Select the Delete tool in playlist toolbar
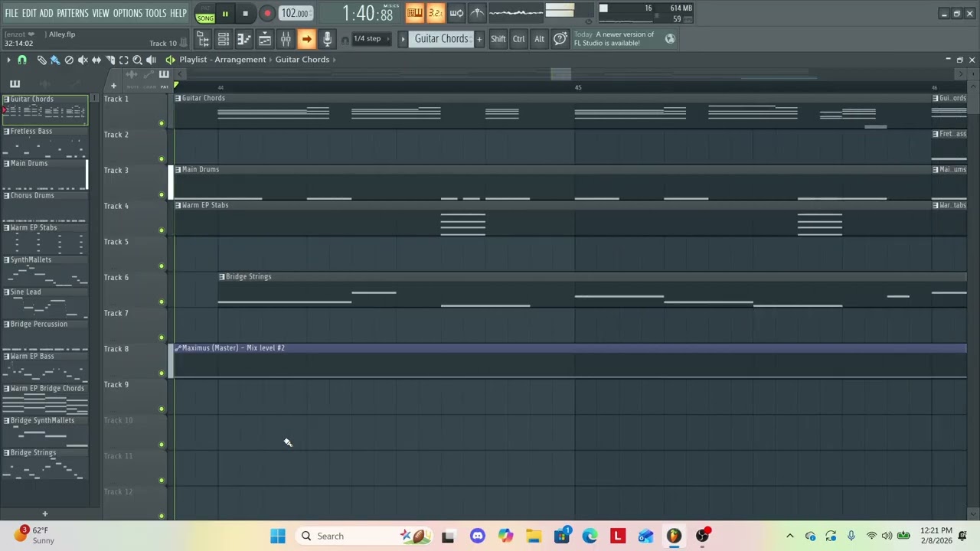The width and height of the screenshot is (980, 551). [69, 60]
